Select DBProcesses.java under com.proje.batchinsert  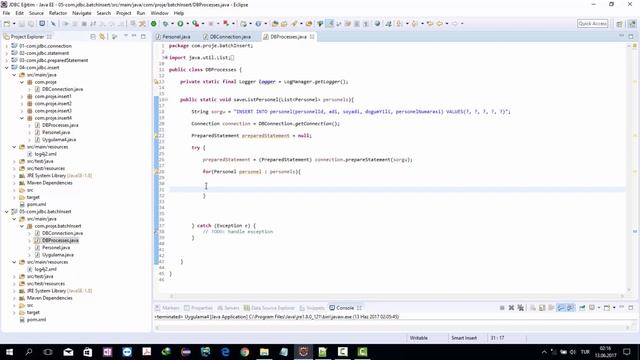[x=60, y=240]
